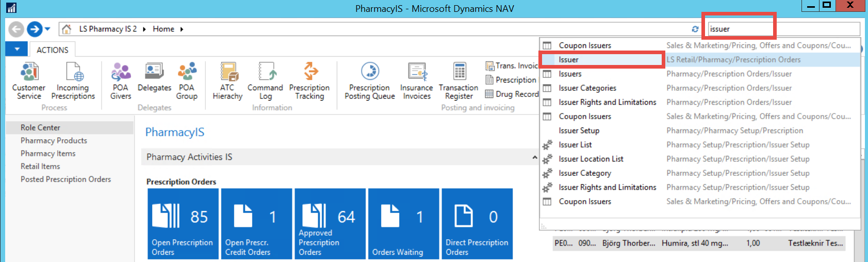The image size is (868, 262).
Task: Open Customer Service action
Action: pyautogui.click(x=29, y=81)
